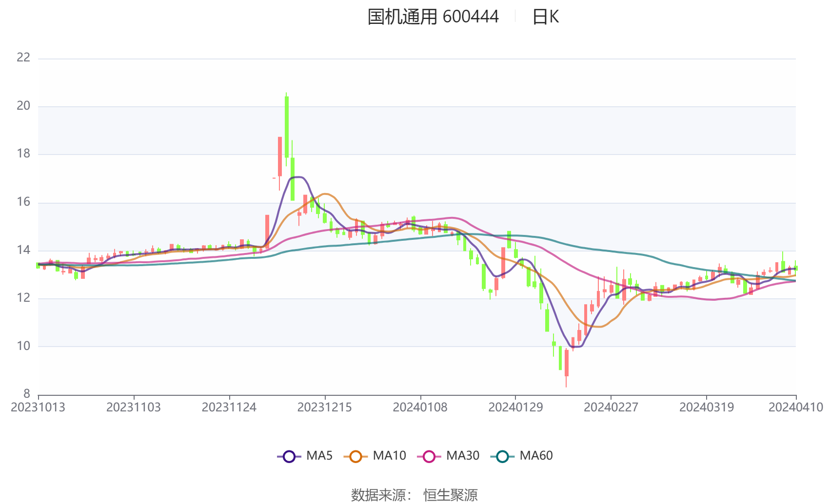Toggle the MA60 legend series

[x=522, y=456]
